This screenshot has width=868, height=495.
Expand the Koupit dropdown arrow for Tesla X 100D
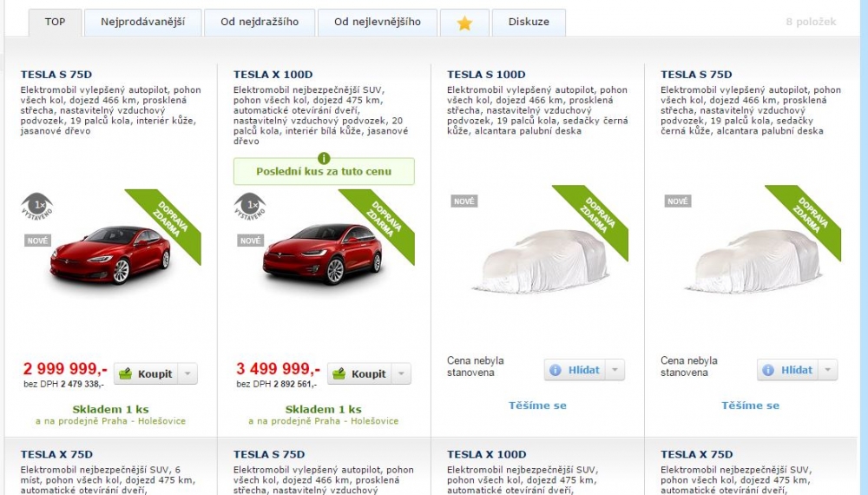tap(401, 373)
